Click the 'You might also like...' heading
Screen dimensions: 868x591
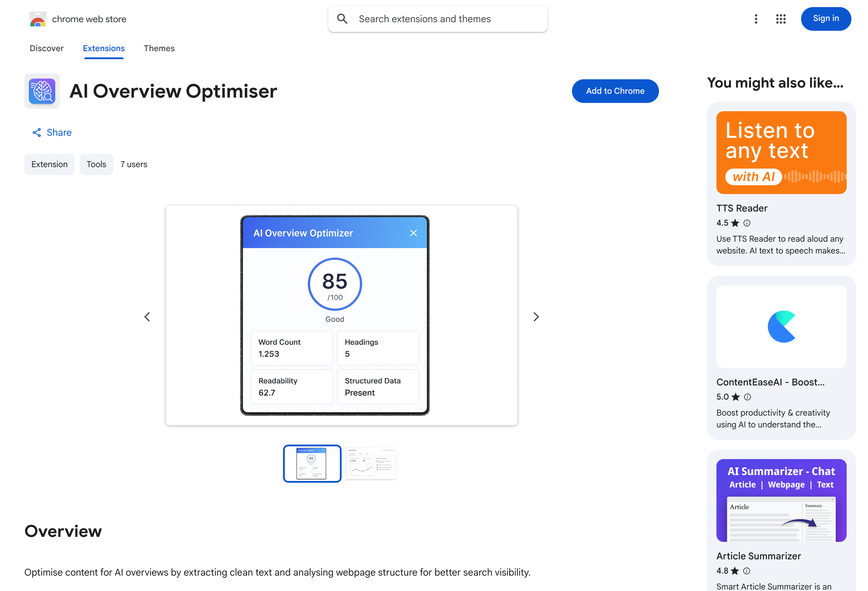pos(775,83)
